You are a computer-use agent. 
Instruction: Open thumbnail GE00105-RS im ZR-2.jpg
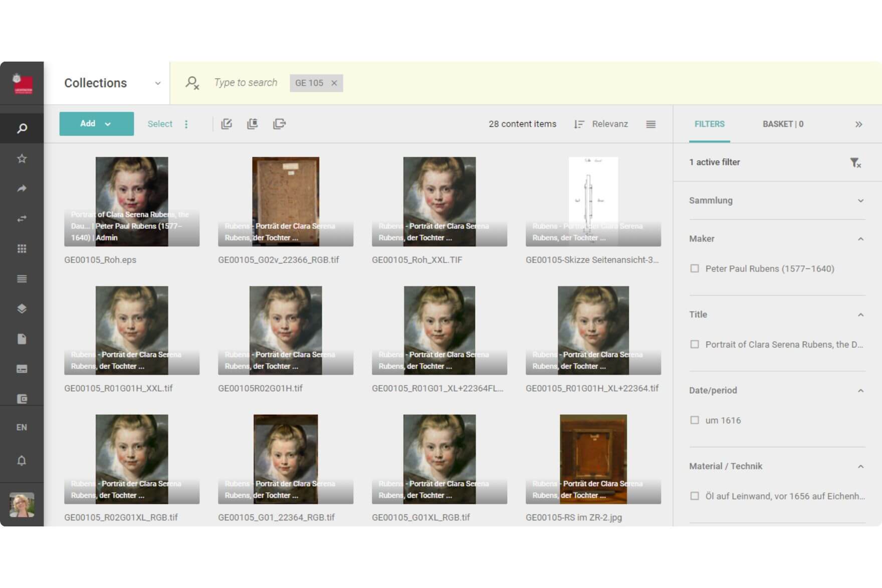(x=593, y=459)
